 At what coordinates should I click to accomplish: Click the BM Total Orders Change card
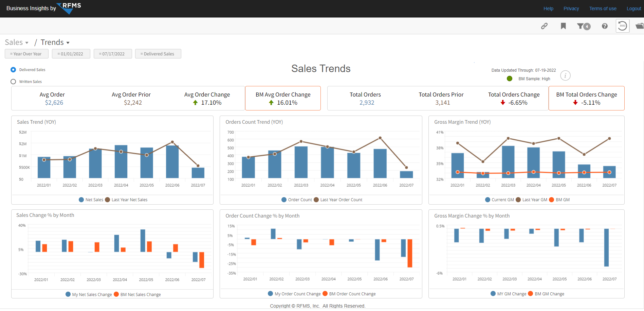pos(587,98)
